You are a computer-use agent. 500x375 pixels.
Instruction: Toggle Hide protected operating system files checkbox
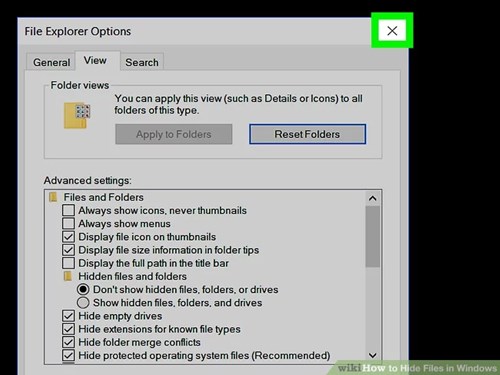68,355
